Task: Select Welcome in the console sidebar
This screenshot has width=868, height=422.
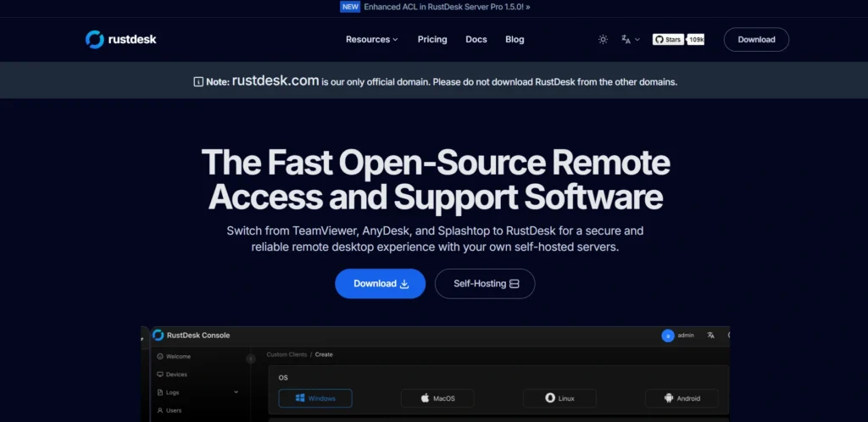Action: [x=174, y=357]
